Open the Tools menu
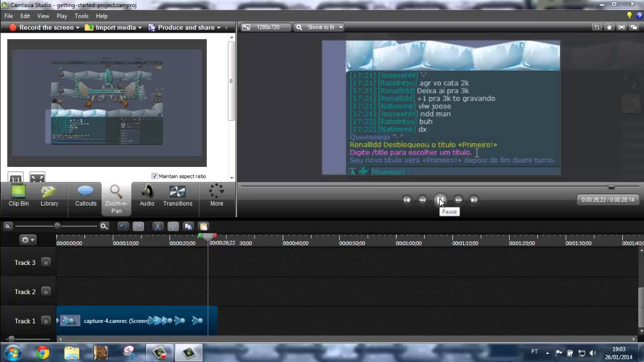The image size is (644, 362). [x=82, y=16]
